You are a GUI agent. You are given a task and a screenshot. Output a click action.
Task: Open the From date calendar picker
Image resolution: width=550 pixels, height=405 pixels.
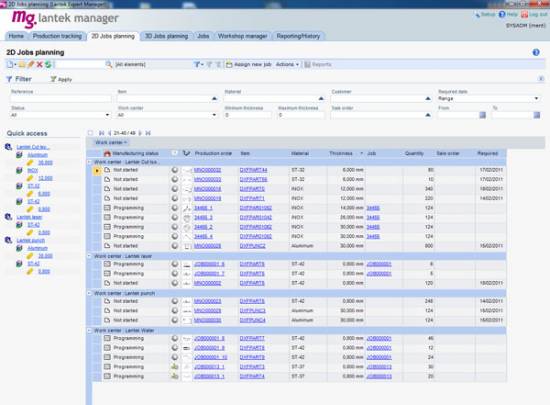(x=483, y=115)
